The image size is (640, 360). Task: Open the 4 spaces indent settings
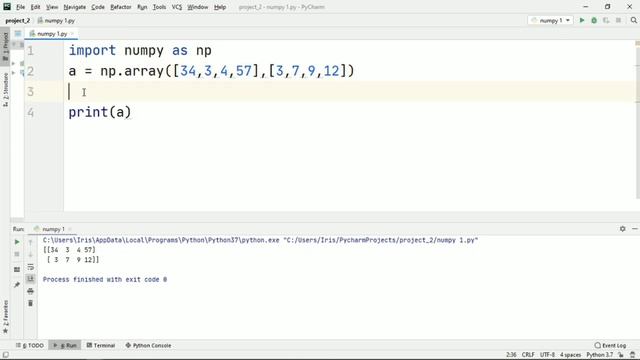click(x=570, y=355)
